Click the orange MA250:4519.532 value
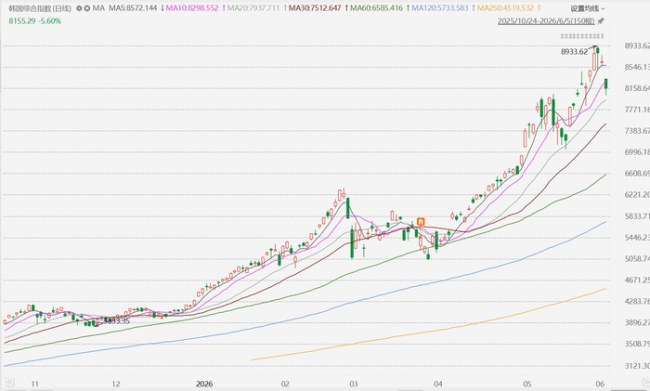Image resolution: width=650 pixels, height=391 pixels. 505,8
